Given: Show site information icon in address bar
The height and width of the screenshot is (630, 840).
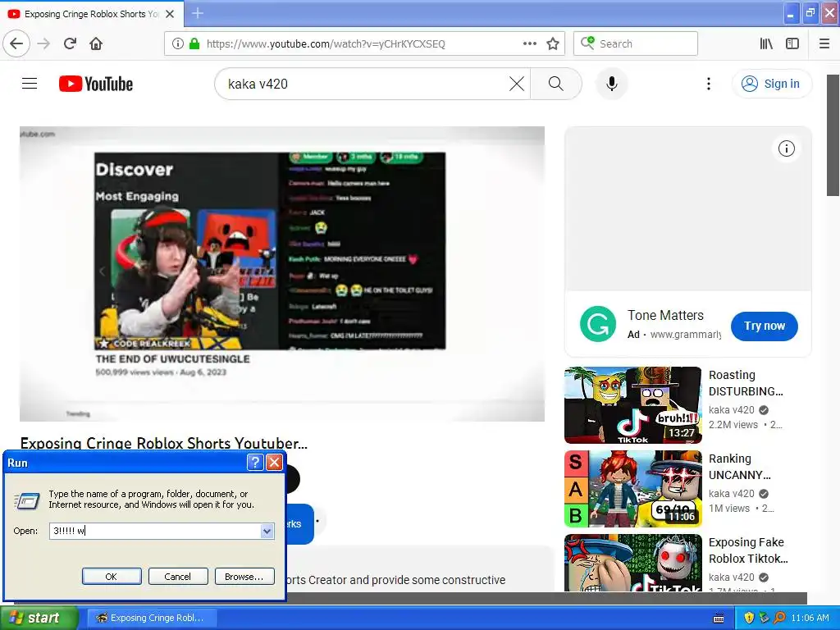Looking at the screenshot, I should click(178, 43).
